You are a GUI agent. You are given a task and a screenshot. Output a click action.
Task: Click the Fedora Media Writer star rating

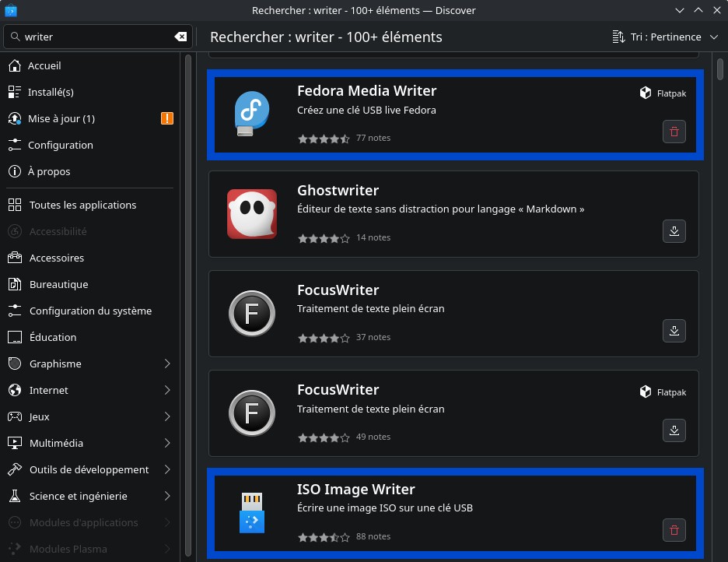pos(324,139)
